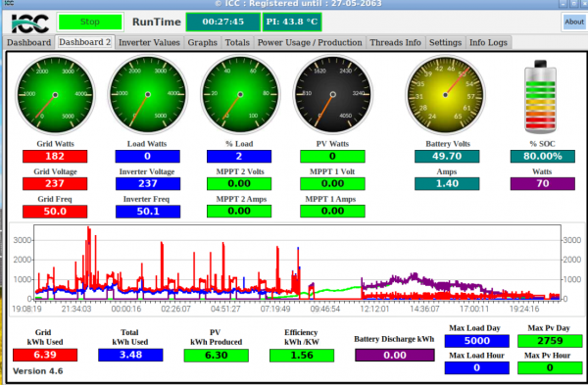Click the black PV Watts gauge
This screenshot has width=588, height=385.
click(332, 94)
